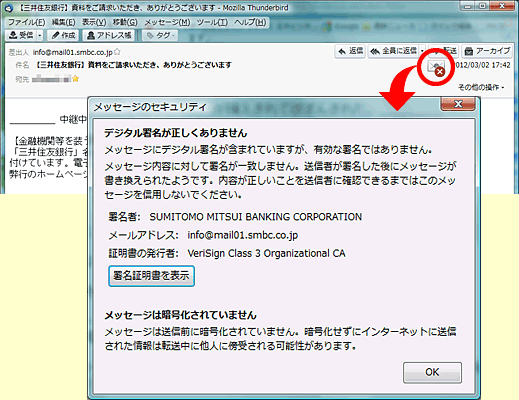The image size is (519, 400).
Task: Expand the 受信 dropdown arrow
Action: click(40, 35)
